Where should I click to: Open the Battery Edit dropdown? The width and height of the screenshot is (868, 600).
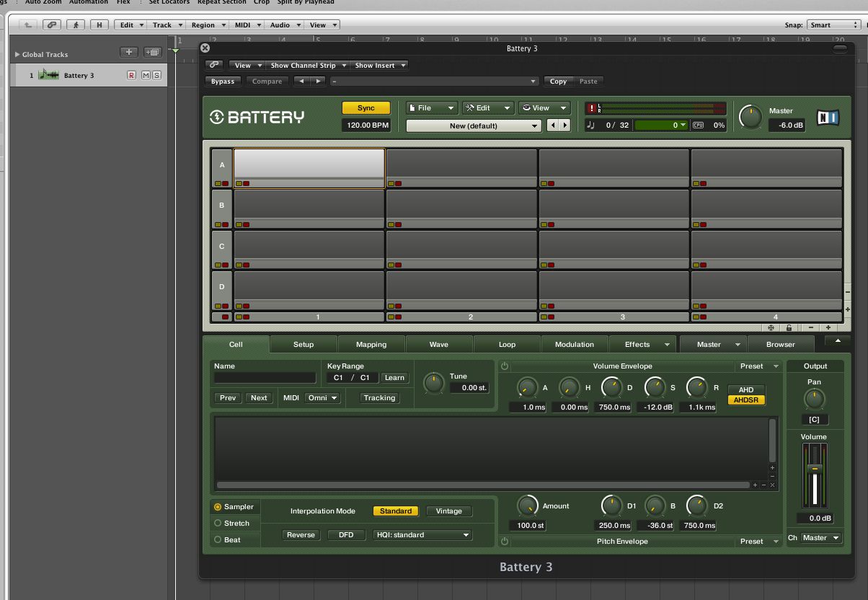488,108
